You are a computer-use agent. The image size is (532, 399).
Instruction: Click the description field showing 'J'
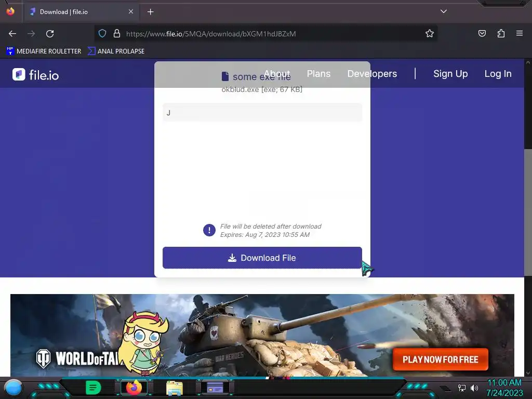(x=262, y=113)
